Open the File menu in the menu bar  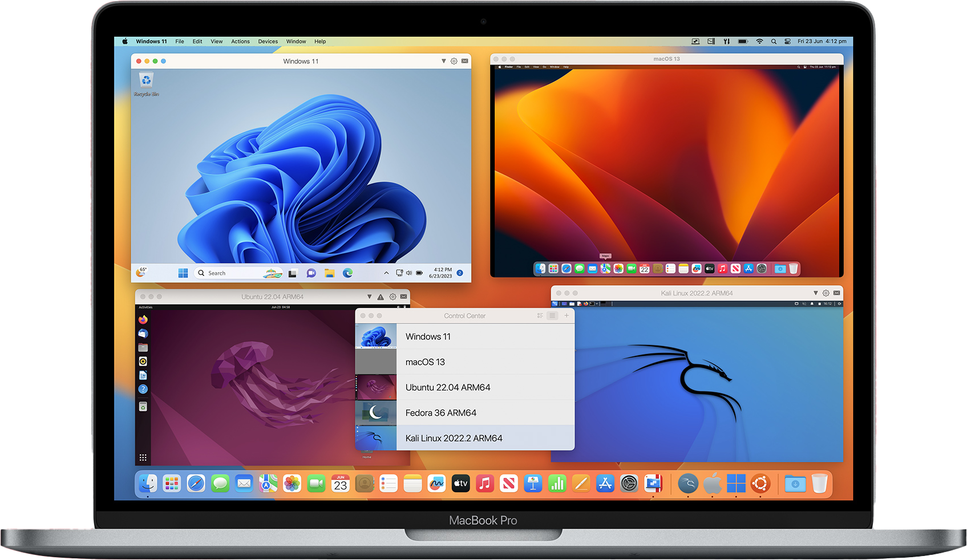click(180, 42)
